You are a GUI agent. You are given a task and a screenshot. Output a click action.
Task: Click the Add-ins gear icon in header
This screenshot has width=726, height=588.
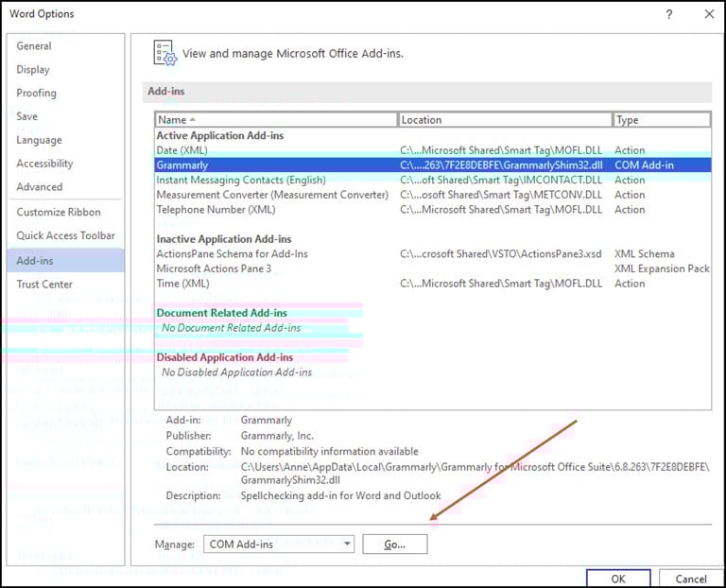click(164, 53)
